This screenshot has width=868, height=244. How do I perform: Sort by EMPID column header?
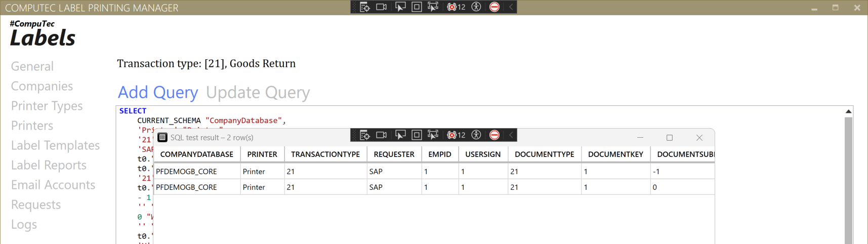click(x=440, y=154)
